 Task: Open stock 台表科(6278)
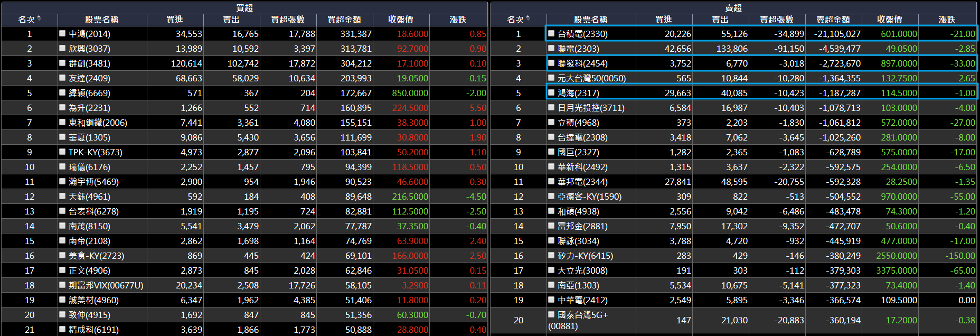[x=93, y=211]
